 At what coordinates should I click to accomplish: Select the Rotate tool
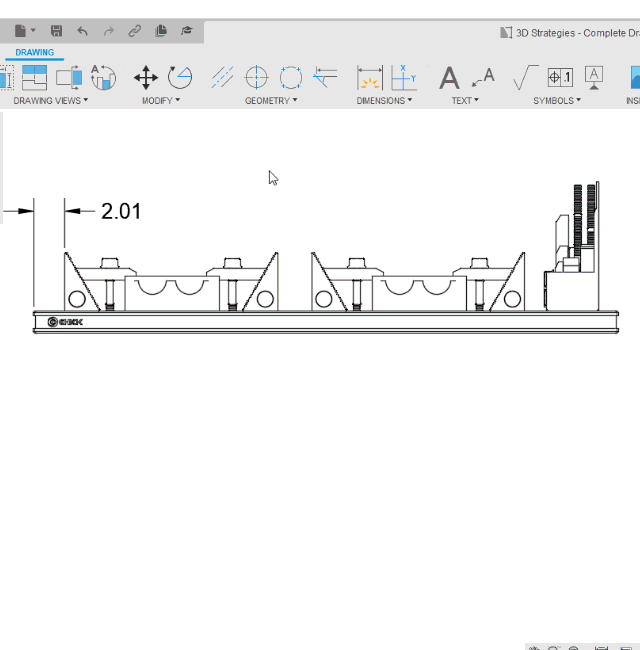180,78
